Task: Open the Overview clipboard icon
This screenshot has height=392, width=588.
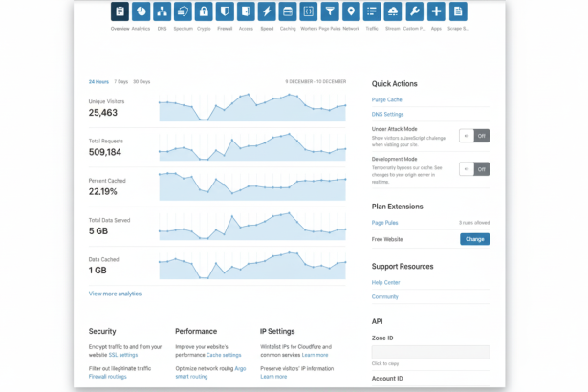Action: tap(120, 11)
